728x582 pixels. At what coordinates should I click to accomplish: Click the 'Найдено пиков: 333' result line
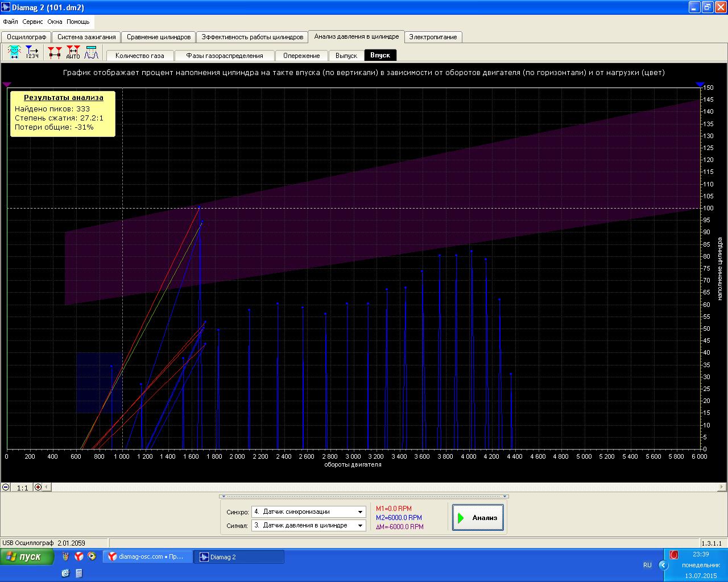(52, 109)
